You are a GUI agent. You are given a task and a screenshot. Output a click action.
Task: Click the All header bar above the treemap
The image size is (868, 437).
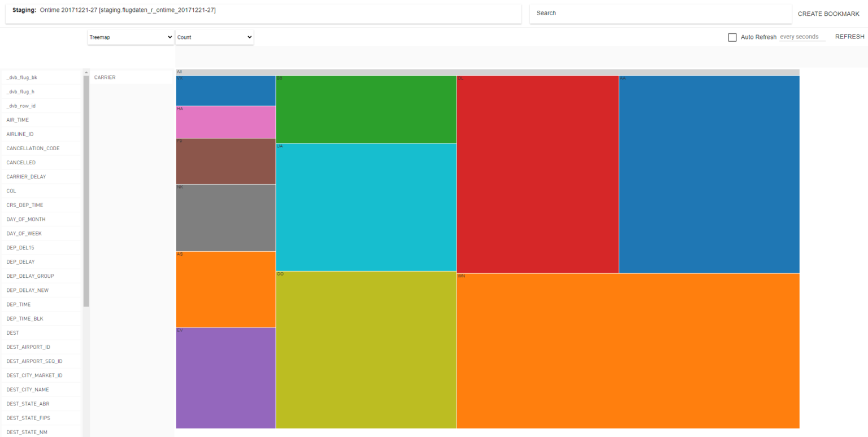486,72
